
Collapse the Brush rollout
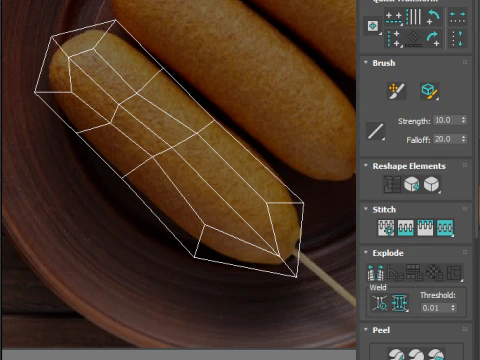(366, 62)
